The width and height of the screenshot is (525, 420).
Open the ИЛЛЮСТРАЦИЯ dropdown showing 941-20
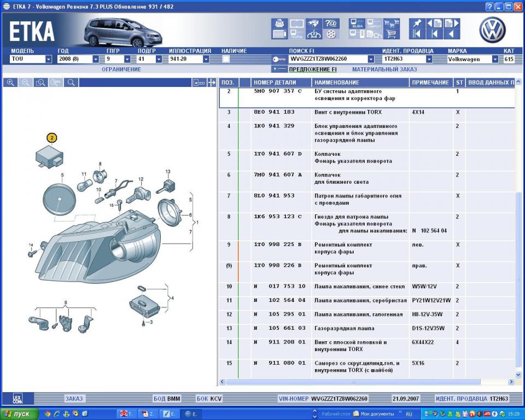tap(206, 59)
